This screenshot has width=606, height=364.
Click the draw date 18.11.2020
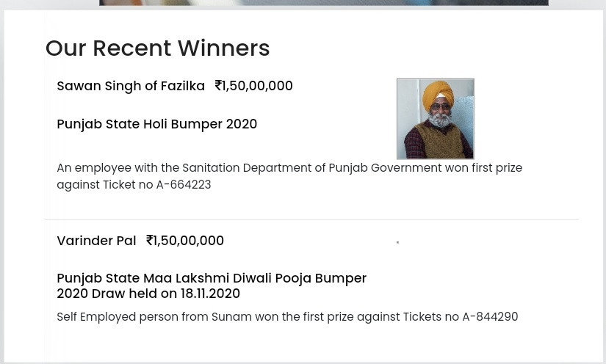click(210, 294)
